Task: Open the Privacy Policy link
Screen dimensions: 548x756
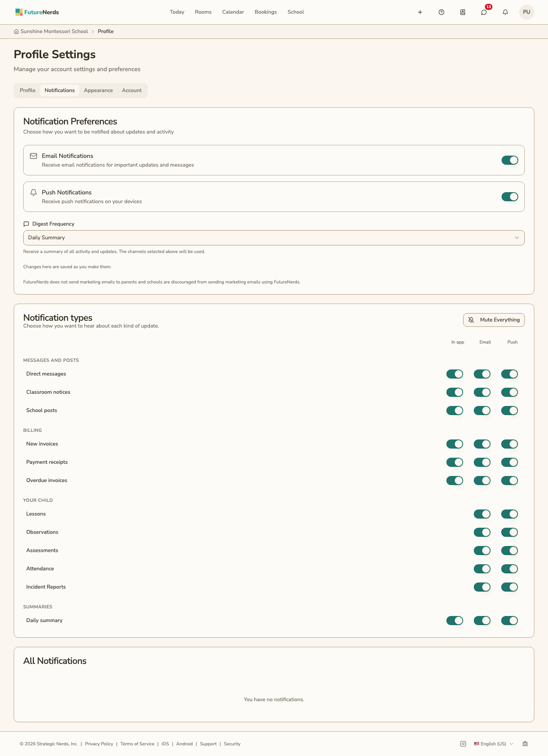Action: 99,744
